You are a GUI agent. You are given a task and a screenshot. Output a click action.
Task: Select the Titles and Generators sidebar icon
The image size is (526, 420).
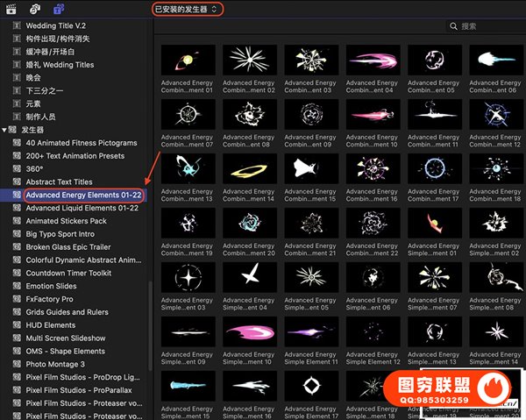pos(58,8)
